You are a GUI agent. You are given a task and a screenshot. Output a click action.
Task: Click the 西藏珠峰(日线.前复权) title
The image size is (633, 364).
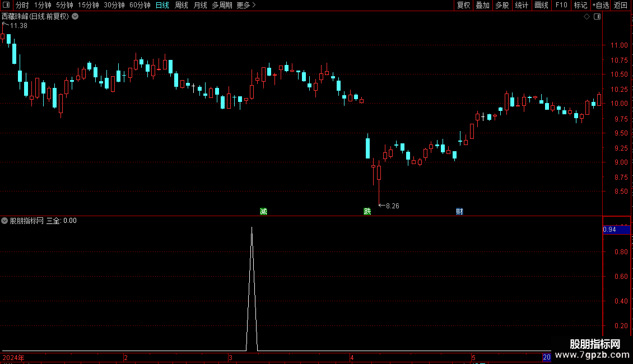(35, 17)
